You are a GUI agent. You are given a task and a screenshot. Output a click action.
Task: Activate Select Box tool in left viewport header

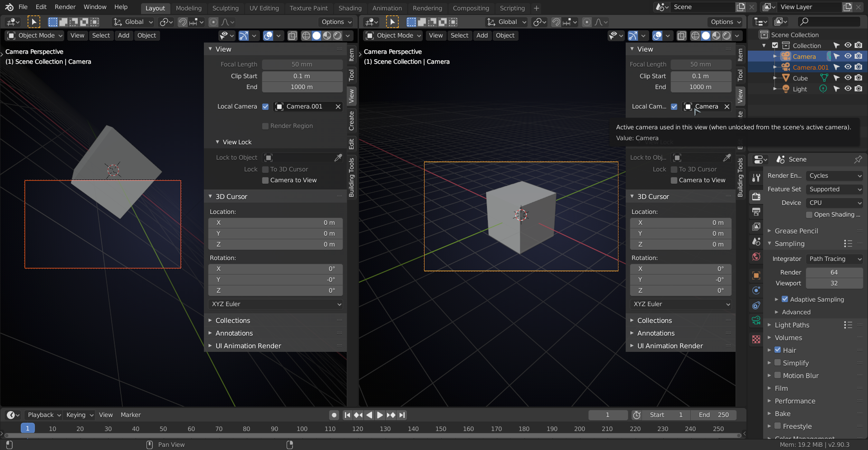33,22
